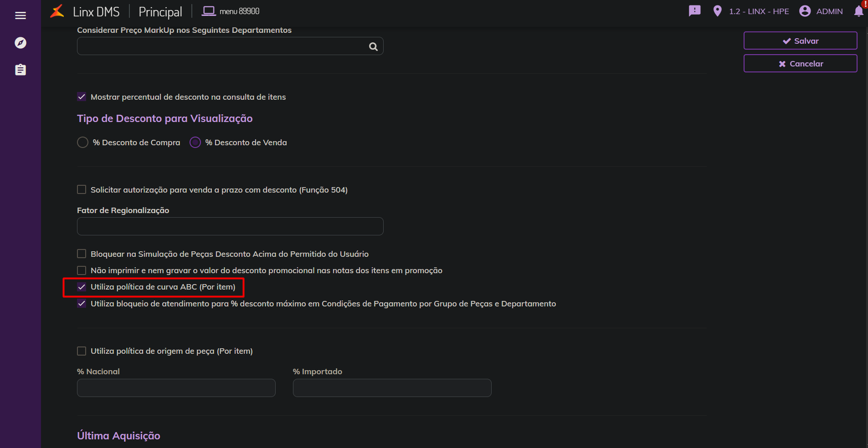Click the ADMIN user avatar icon
Screen dimensions: 868x448
(x=805, y=11)
